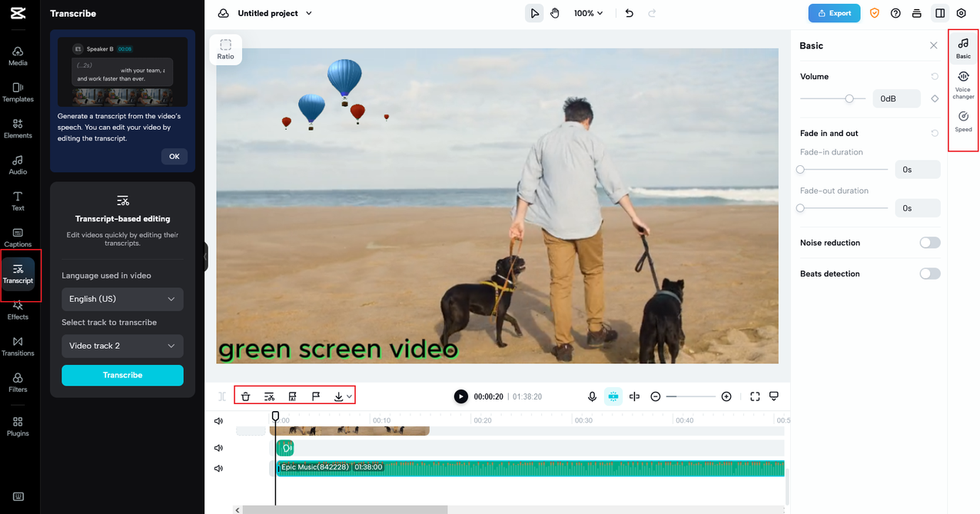Click the CapCut logo
This screenshot has height=514, width=980.
click(x=18, y=13)
